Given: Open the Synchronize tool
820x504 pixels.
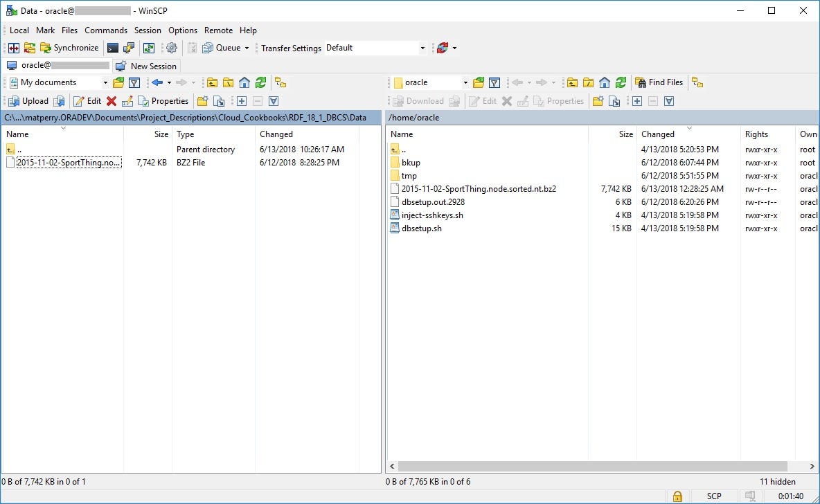Looking at the screenshot, I should 69,48.
